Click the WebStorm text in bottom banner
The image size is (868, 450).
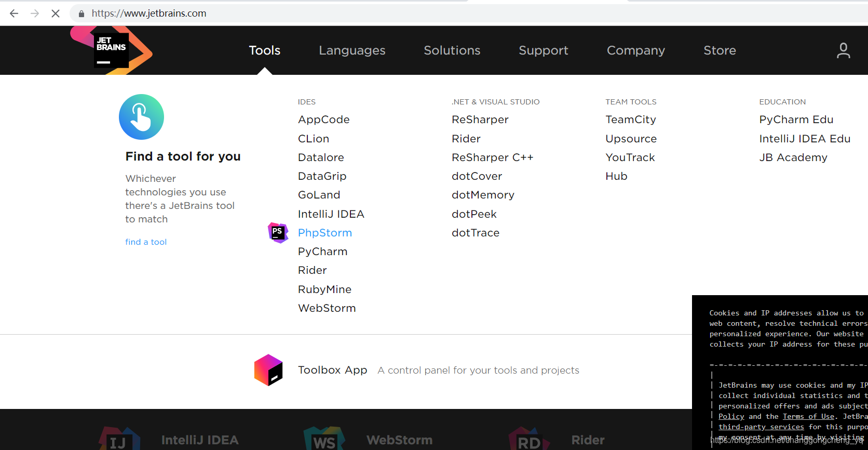click(399, 440)
